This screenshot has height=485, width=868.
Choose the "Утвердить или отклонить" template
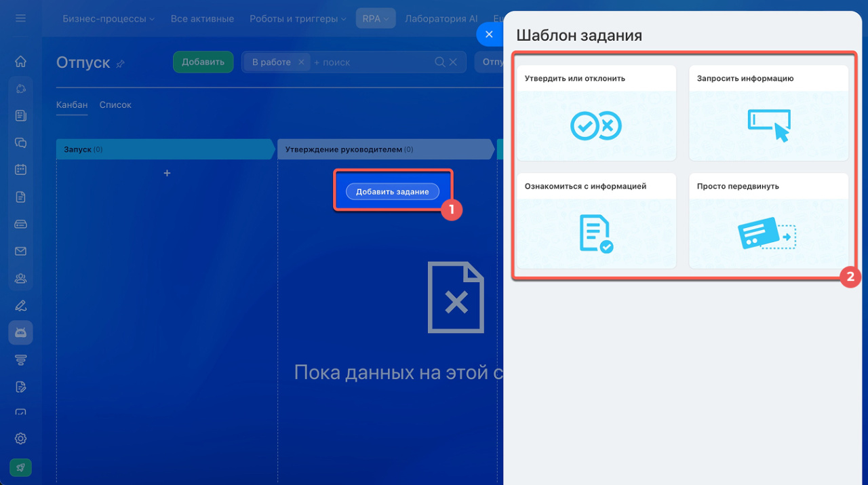596,113
